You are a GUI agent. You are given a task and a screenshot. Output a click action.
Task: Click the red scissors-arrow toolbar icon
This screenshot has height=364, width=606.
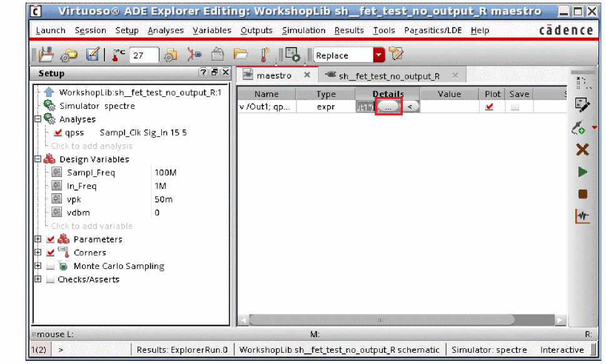(x=194, y=54)
